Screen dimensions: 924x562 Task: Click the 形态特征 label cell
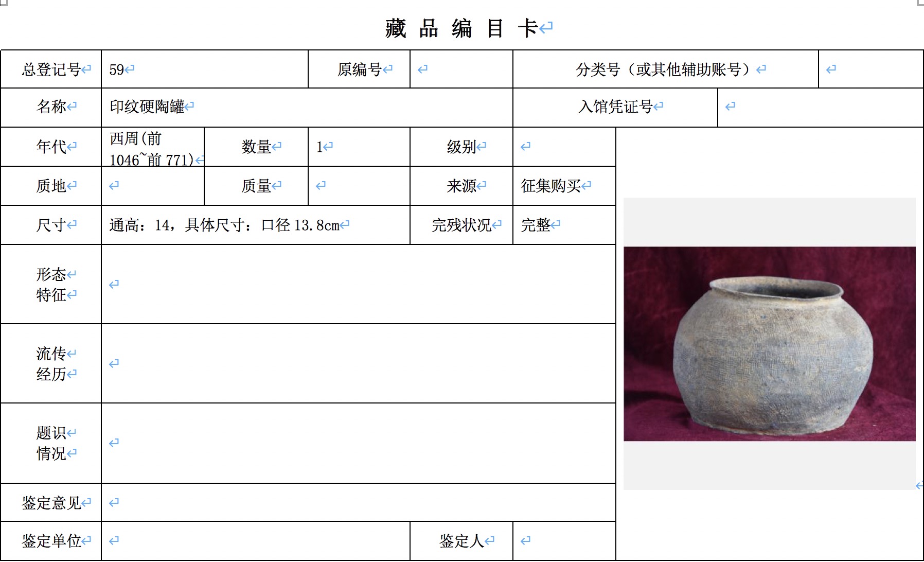click(51, 284)
